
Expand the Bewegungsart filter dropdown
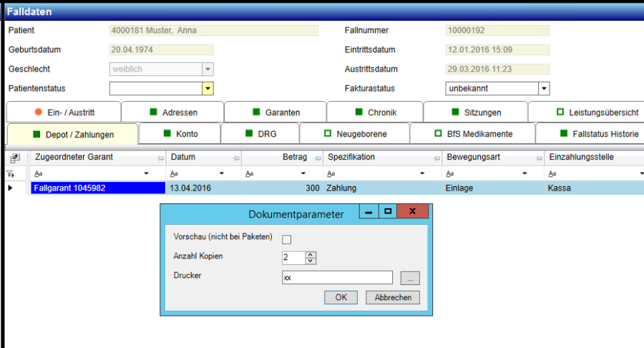pos(525,173)
